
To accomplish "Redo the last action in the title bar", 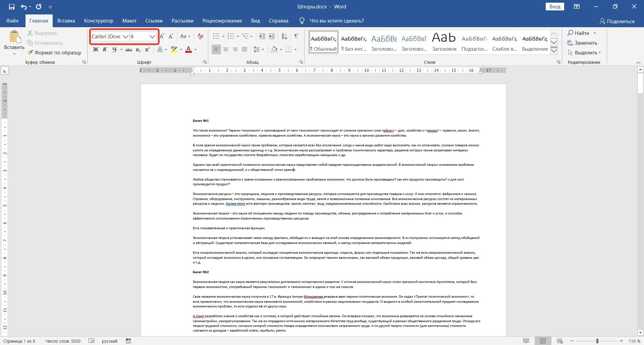I will point(39,7).
